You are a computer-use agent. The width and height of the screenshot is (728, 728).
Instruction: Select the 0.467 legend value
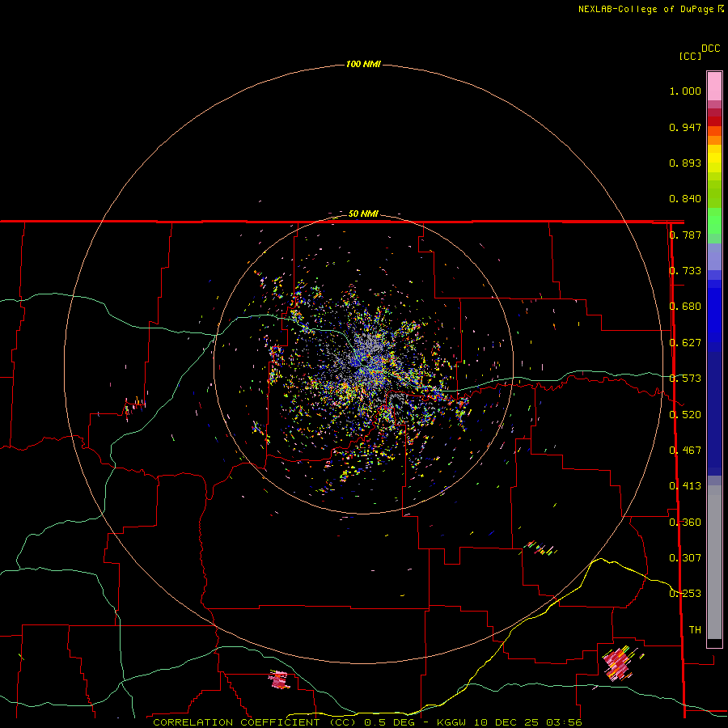(x=685, y=451)
